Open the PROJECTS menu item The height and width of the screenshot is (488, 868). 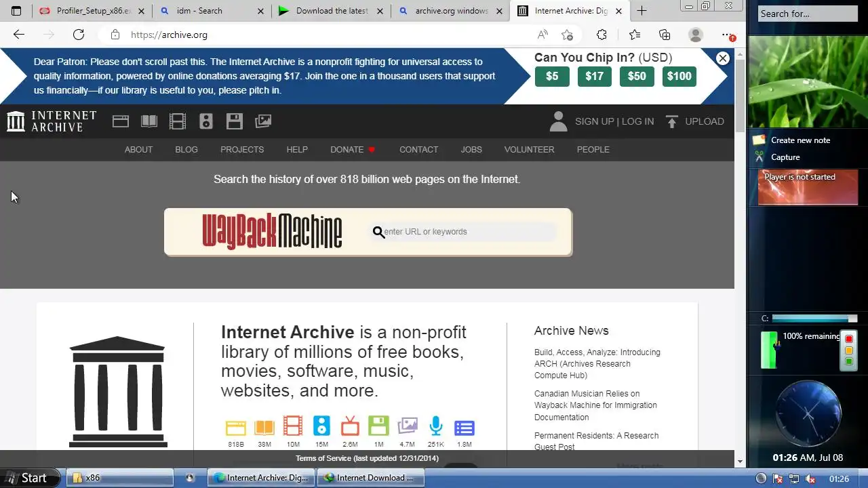[x=242, y=149]
